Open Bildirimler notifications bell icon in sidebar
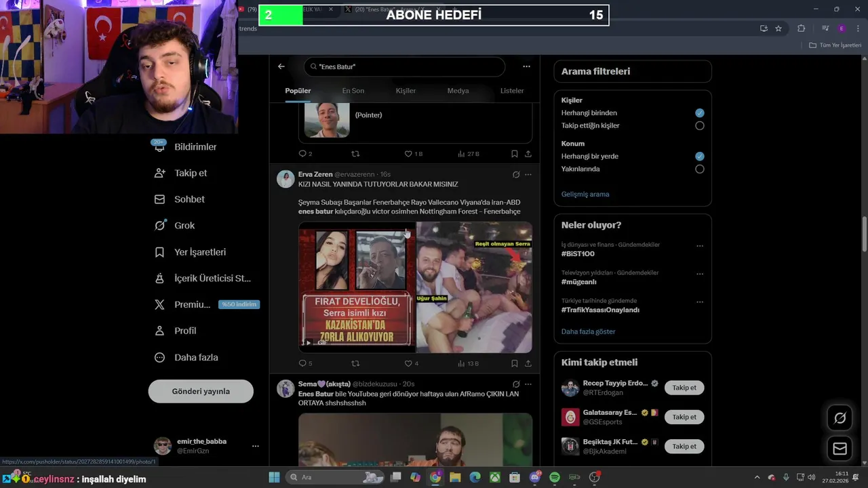The height and width of the screenshot is (488, 868). 159,146
